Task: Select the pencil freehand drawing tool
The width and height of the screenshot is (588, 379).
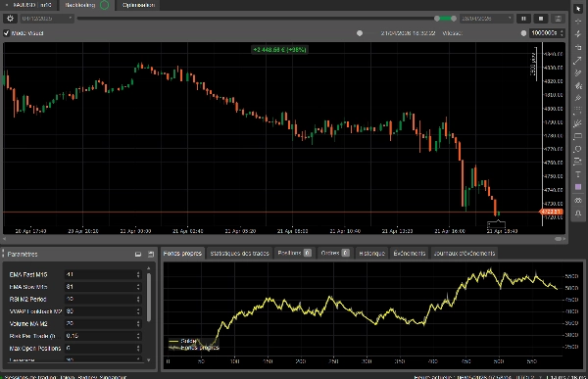Action: point(578,73)
